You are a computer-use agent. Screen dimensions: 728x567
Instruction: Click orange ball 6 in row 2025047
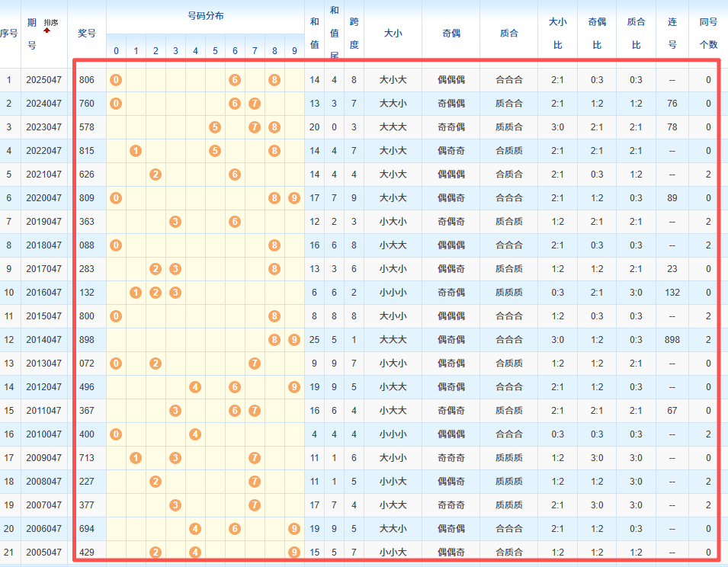235,80
